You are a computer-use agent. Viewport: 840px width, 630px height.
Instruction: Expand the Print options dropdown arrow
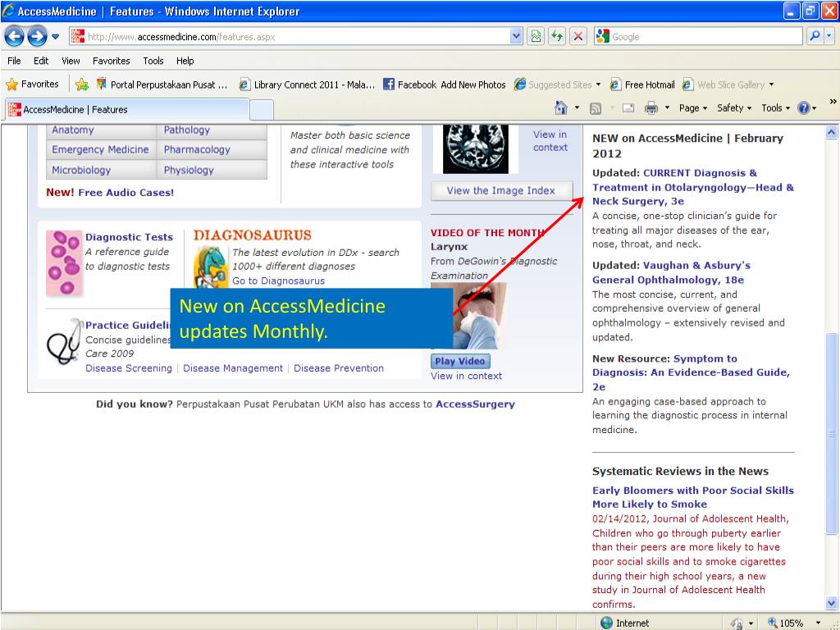(667, 108)
